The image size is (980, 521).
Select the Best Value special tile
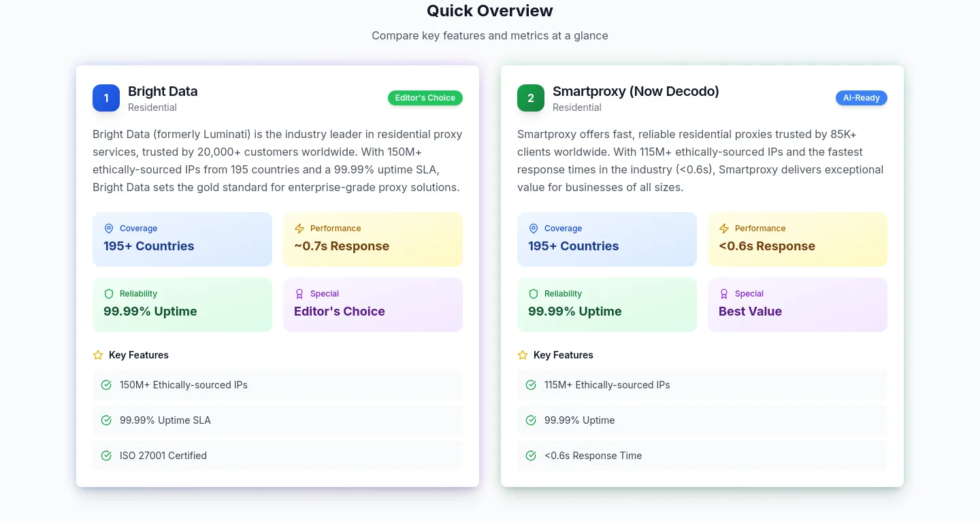tap(798, 305)
